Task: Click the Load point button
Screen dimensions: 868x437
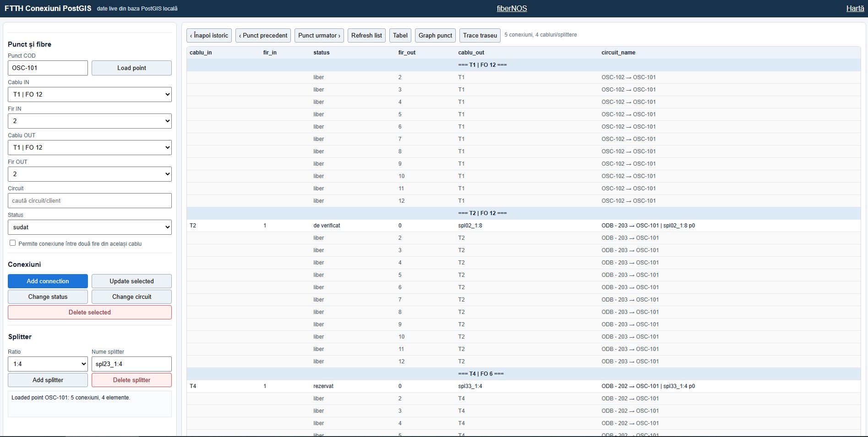Action: [131, 68]
